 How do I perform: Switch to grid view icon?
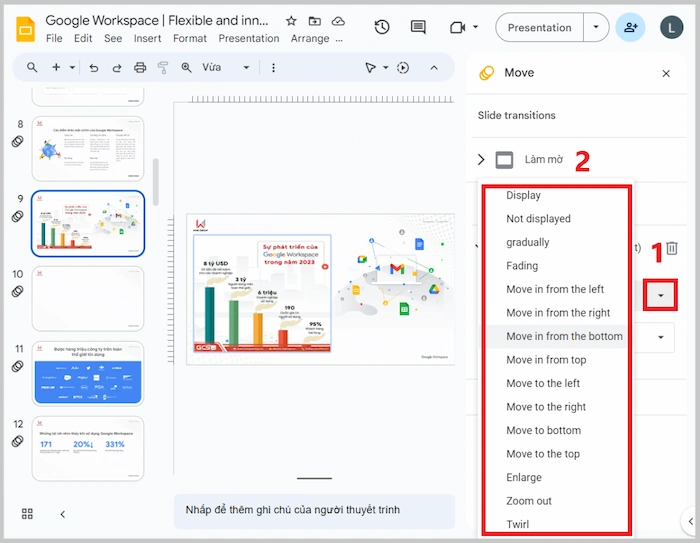coord(27,514)
